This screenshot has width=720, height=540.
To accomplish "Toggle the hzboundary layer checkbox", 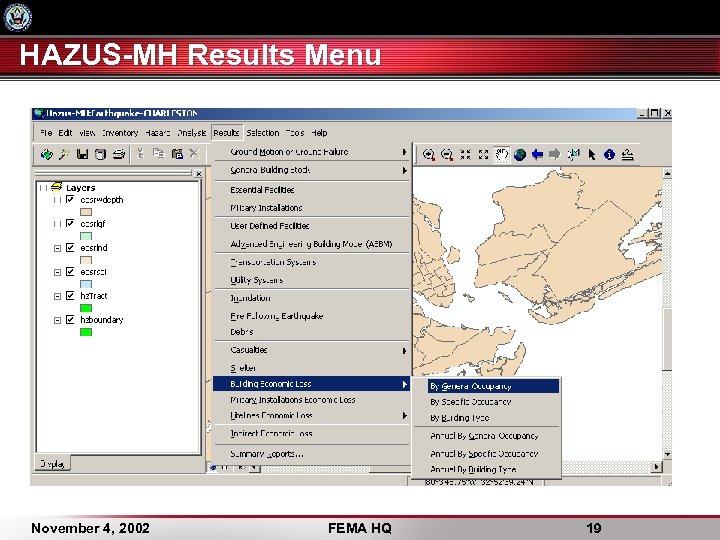I will tap(70, 319).
